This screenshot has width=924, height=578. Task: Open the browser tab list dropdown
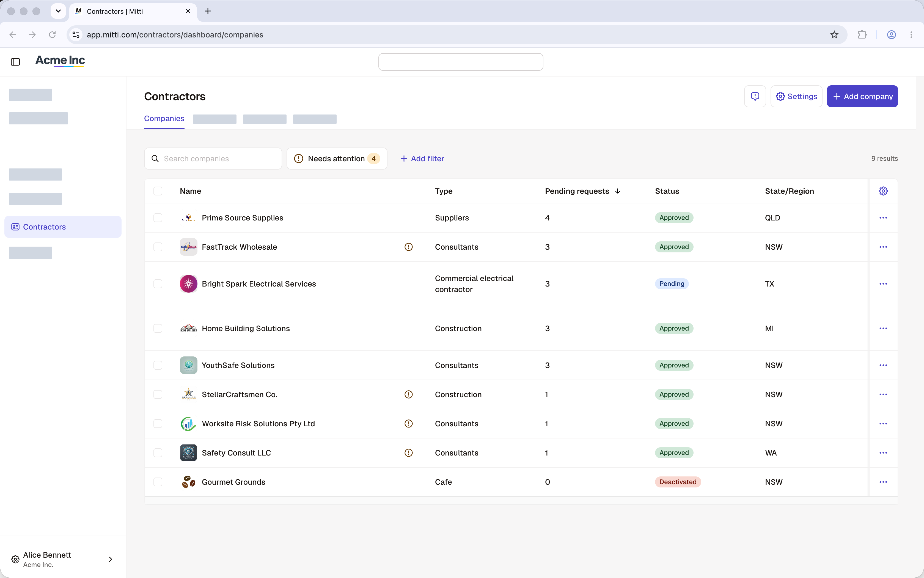58,11
